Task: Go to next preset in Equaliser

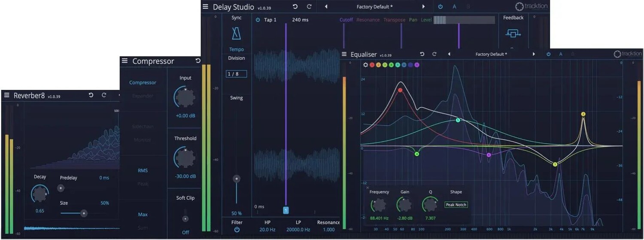Action: [534, 54]
